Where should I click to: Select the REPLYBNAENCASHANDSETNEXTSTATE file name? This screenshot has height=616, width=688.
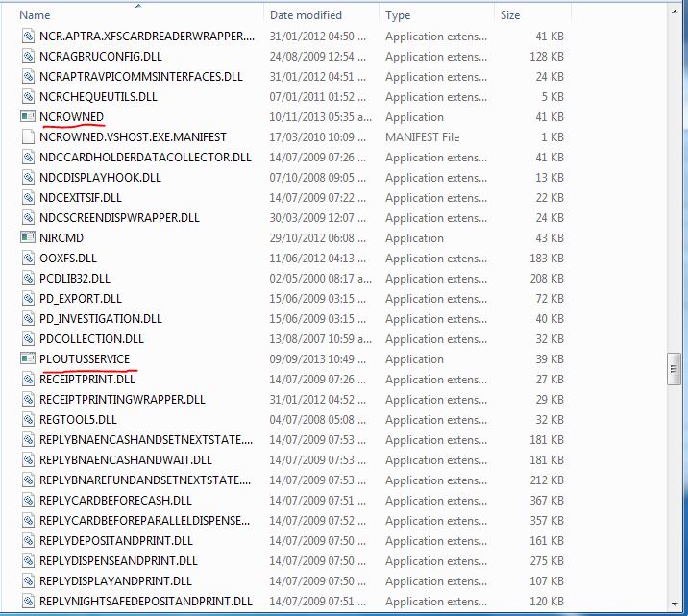(x=146, y=439)
